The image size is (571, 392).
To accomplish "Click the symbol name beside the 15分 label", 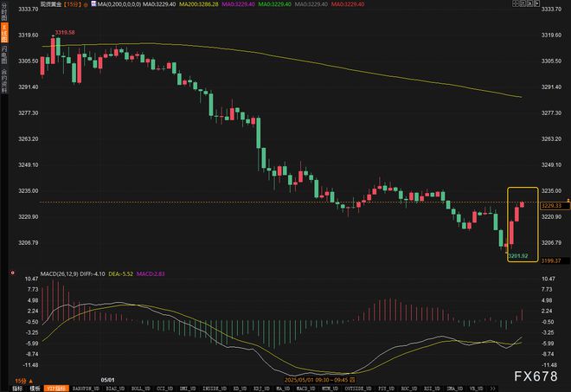I will tap(51, 4).
